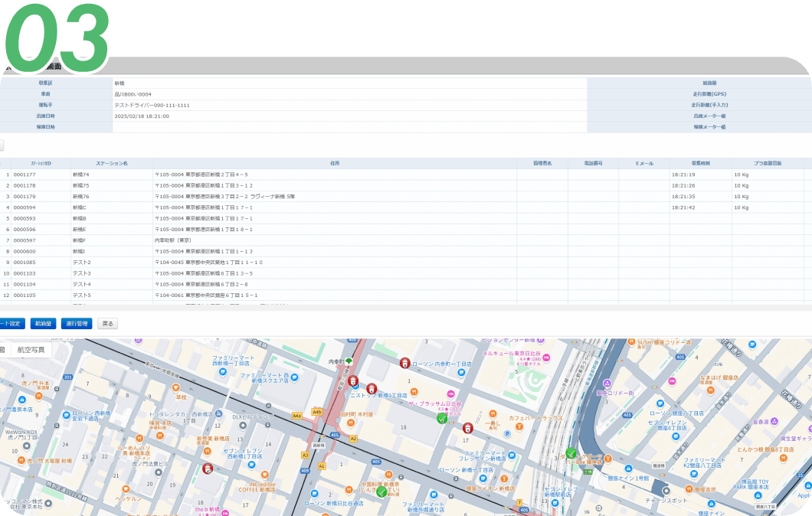Click the 運行管理 button

coord(77,324)
